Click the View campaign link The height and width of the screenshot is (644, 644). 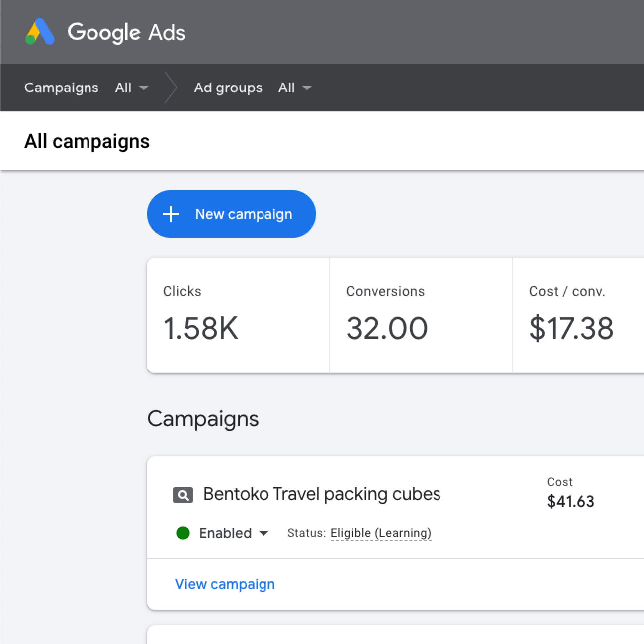tap(225, 584)
